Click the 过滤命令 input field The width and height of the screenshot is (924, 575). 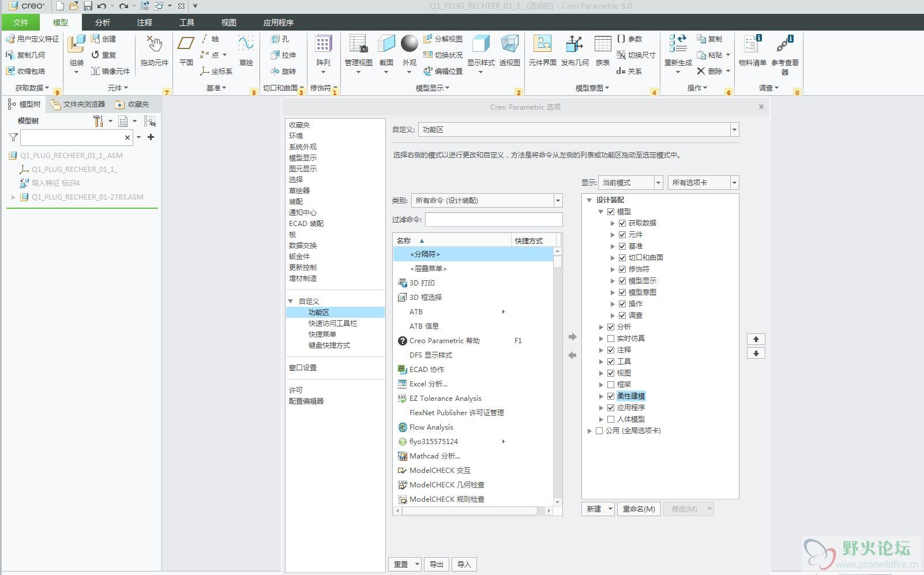pos(494,219)
